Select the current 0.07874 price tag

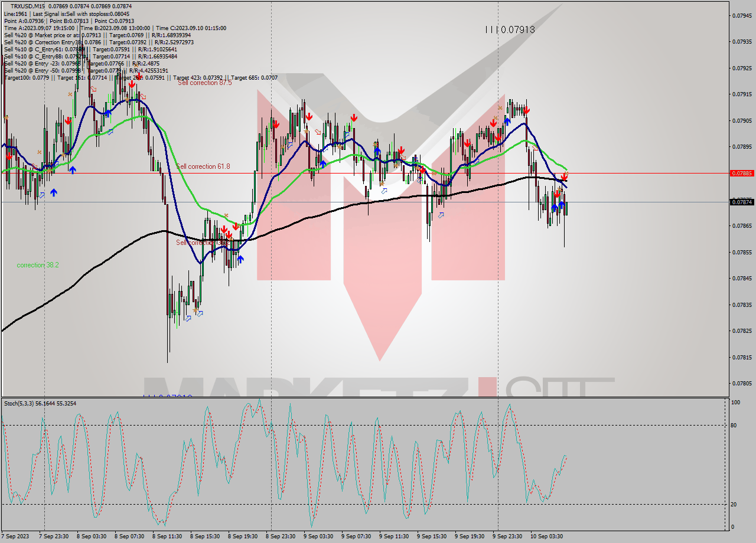[742, 202]
